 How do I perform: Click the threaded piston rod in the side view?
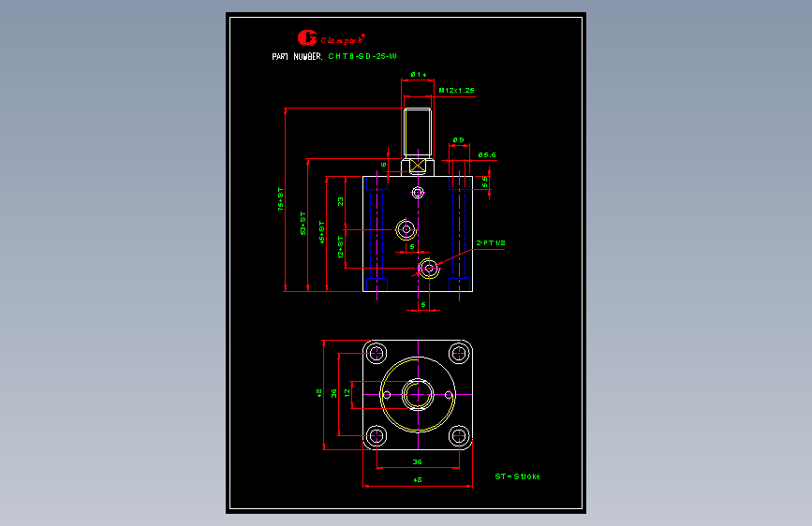click(418, 132)
